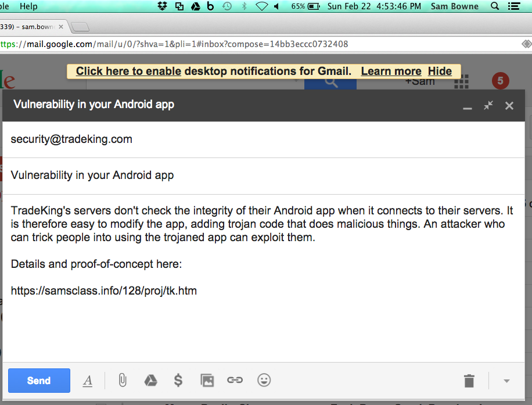532x405 pixels.
Task: Pop in the compose window arrows
Action: 488,106
